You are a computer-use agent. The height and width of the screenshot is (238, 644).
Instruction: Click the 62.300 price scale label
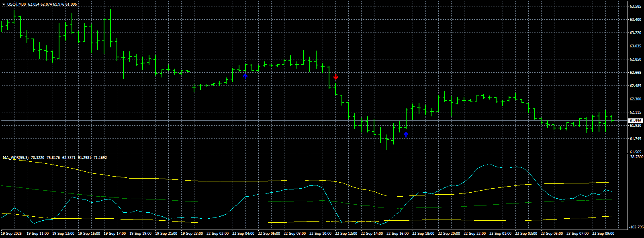click(x=636, y=99)
